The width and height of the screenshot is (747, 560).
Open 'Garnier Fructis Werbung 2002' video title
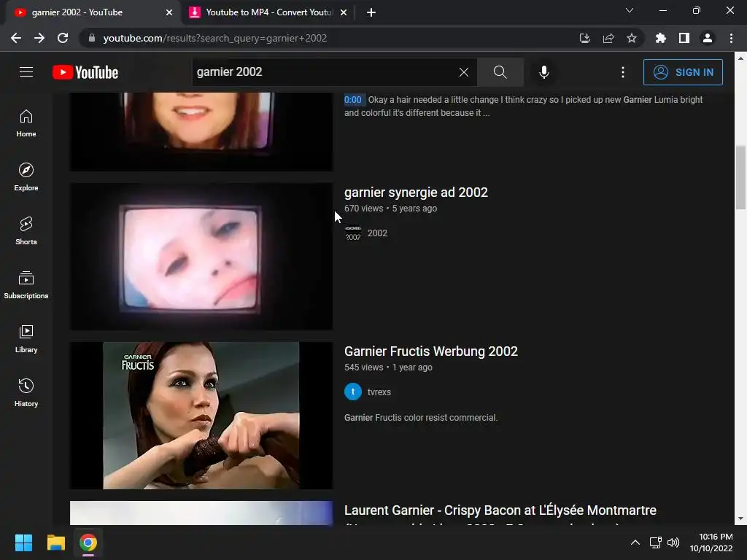coord(430,351)
